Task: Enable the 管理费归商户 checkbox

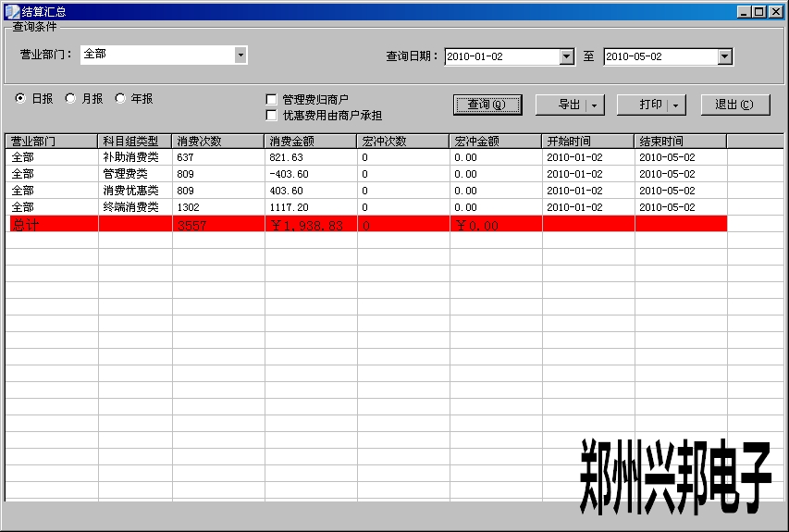Action: point(272,99)
